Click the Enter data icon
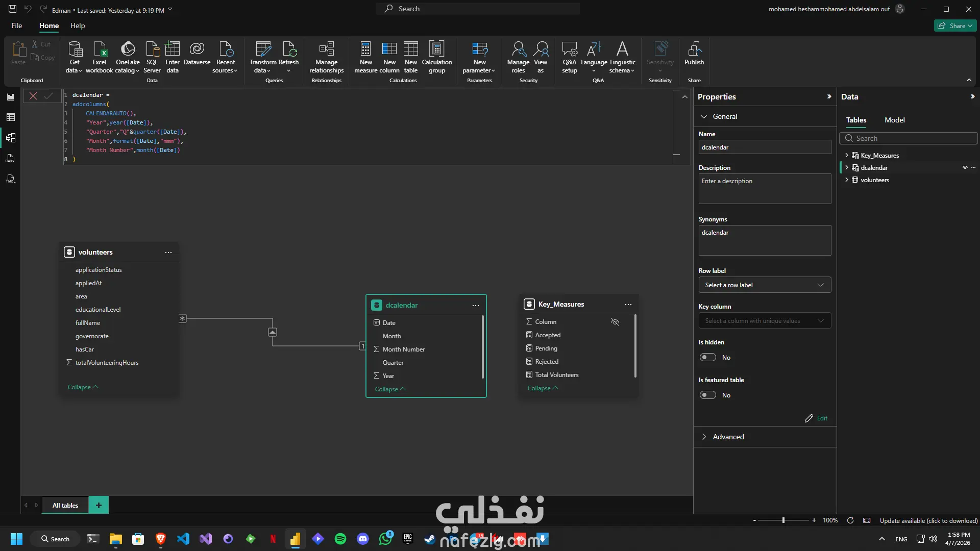 click(x=173, y=49)
